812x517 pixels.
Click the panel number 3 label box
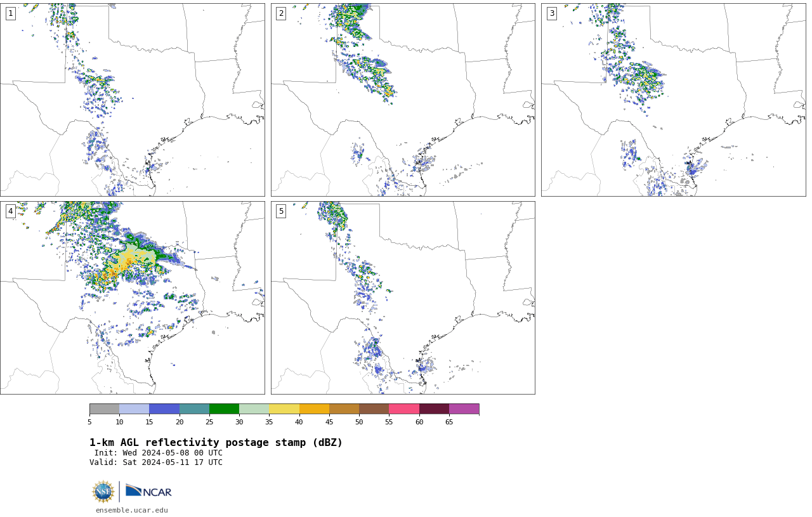click(552, 13)
